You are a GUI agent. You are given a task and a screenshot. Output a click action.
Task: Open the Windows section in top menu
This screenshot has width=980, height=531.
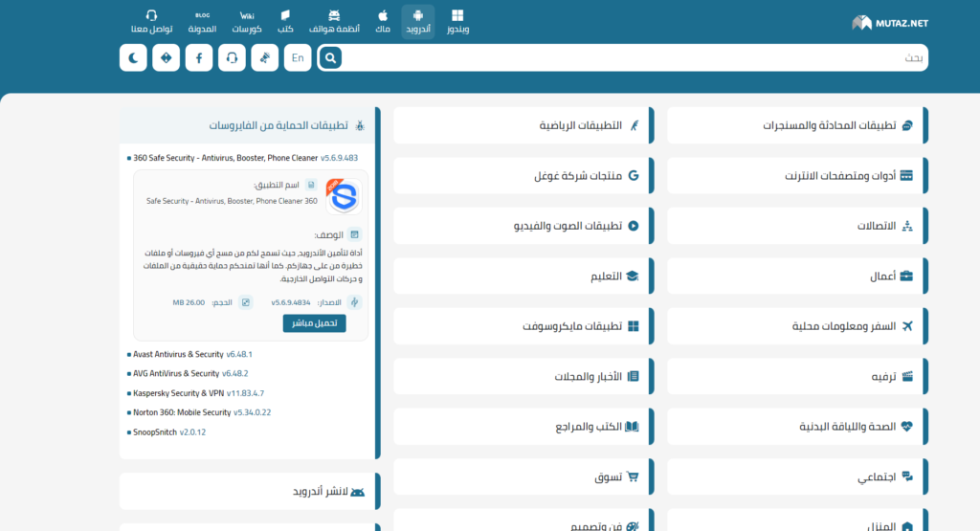(457, 21)
